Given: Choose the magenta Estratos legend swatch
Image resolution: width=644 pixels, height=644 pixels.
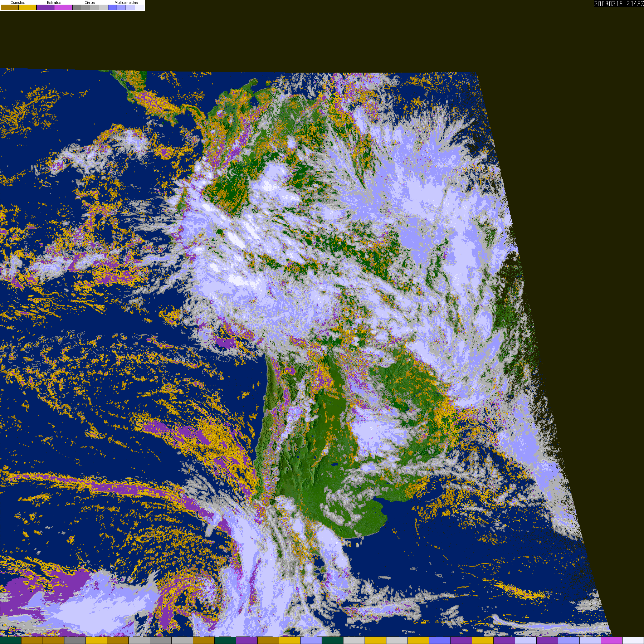Looking at the screenshot, I should (x=63, y=7).
